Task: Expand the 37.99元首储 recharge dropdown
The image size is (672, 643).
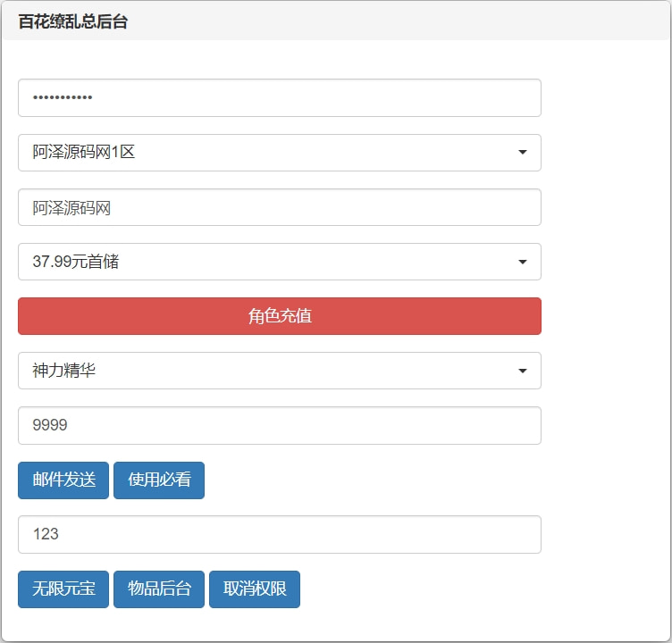Action: (279, 262)
